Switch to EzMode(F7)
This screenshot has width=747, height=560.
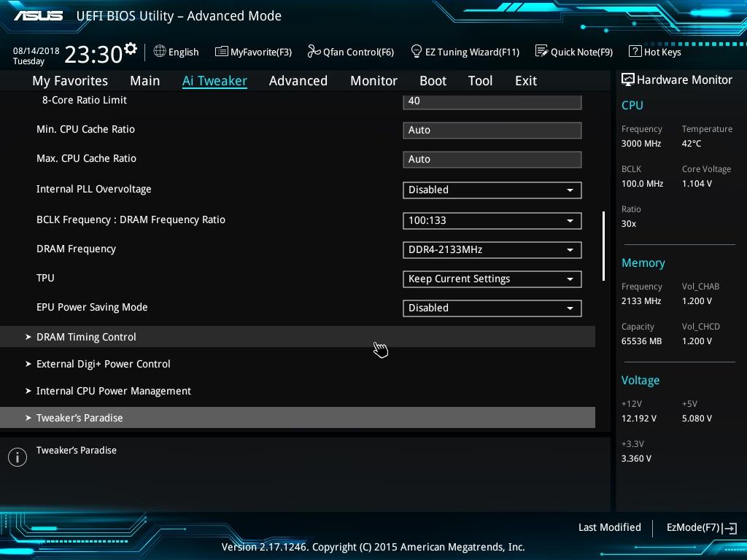(701, 528)
